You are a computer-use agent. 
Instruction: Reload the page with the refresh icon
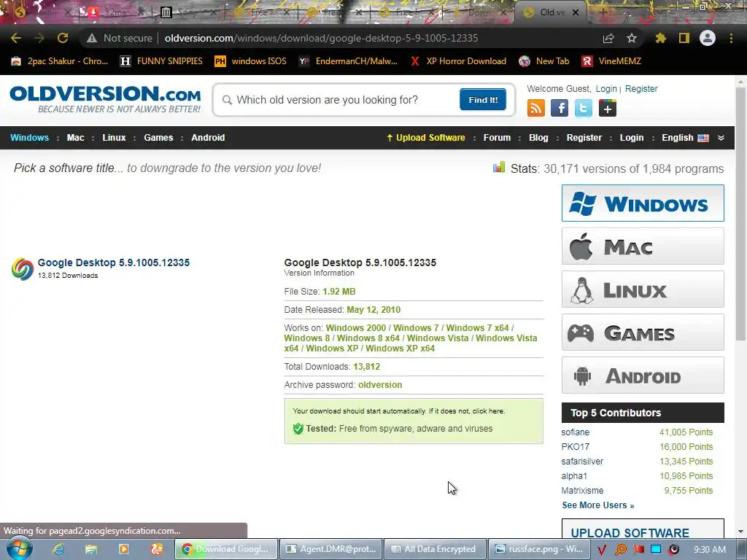click(x=63, y=38)
